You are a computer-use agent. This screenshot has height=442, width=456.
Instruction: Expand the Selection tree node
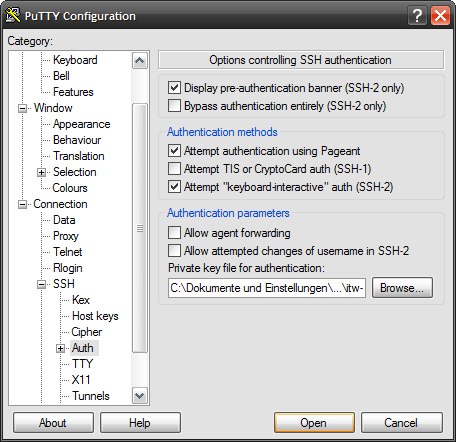[41, 172]
